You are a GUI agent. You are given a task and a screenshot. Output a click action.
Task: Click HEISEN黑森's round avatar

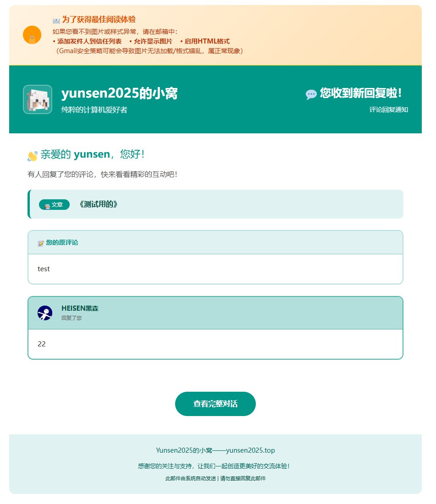point(45,313)
